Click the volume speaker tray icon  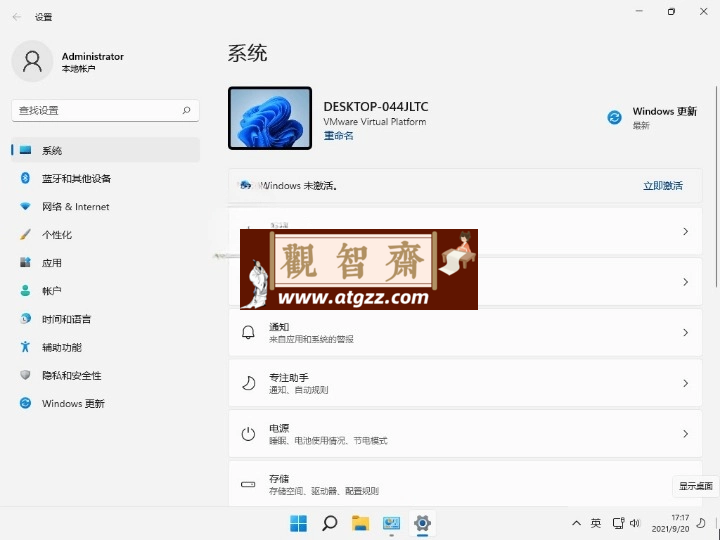(635, 523)
